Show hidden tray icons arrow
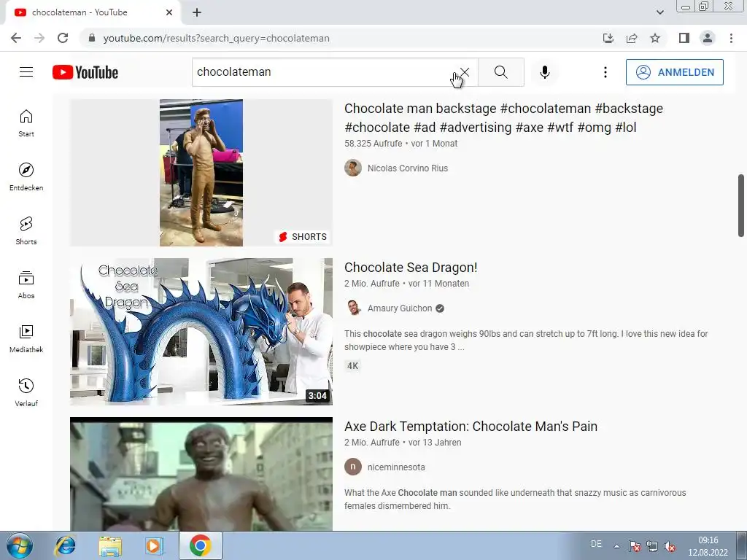The height and width of the screenshot is (560, 747). (x=616, y=545)
